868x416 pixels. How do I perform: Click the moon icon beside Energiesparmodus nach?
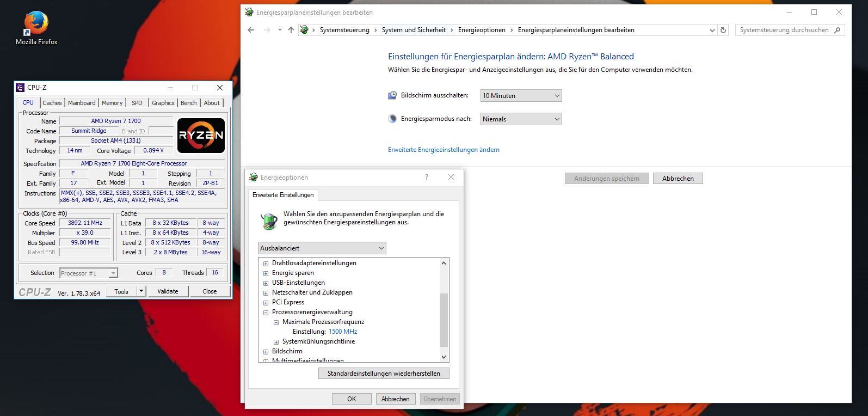392,119
